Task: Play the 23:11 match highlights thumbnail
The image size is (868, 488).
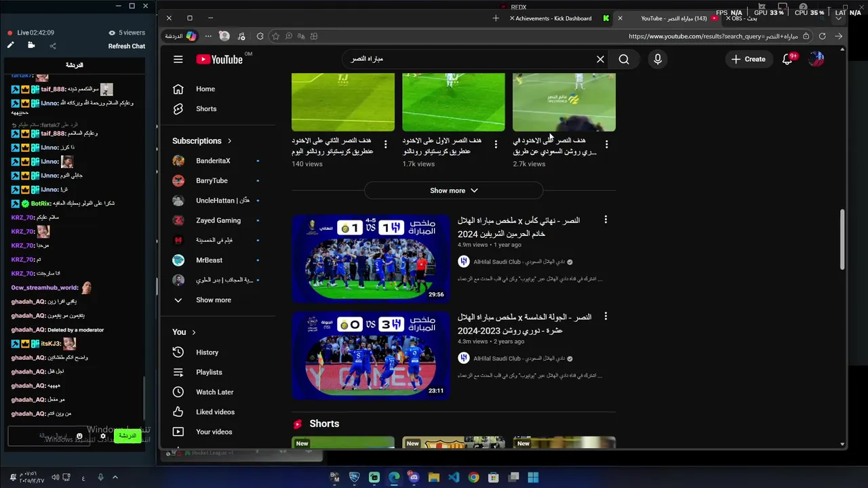Action: (371, 355)
